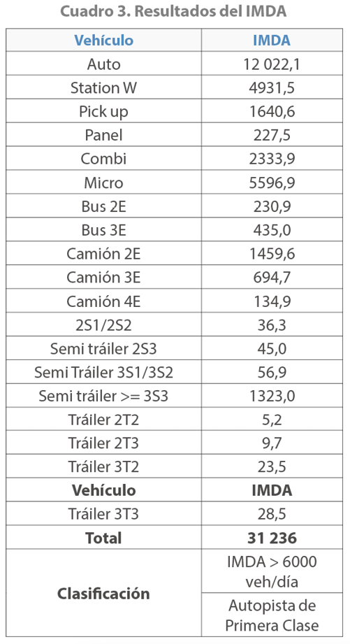Select the Station W cell
This screenshot has width=350, height=644.
tap(103, 87)
